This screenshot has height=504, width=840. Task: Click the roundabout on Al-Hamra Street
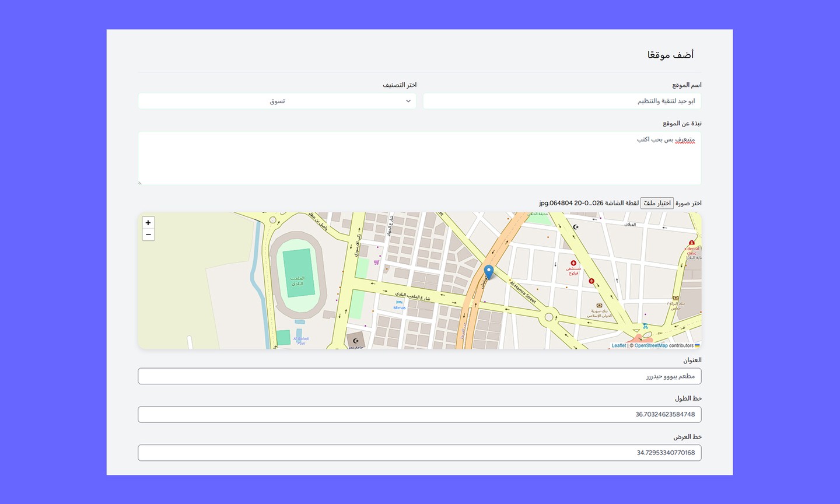[548, 317]
